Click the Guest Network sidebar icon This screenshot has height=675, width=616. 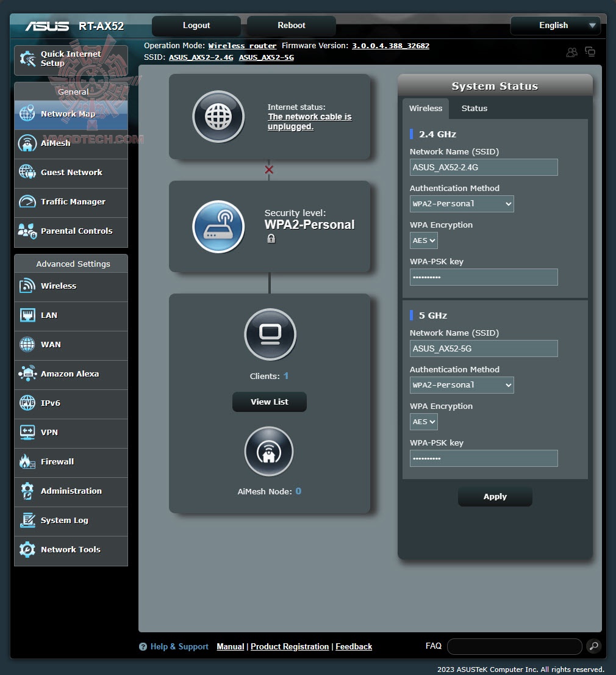(27, 172)
